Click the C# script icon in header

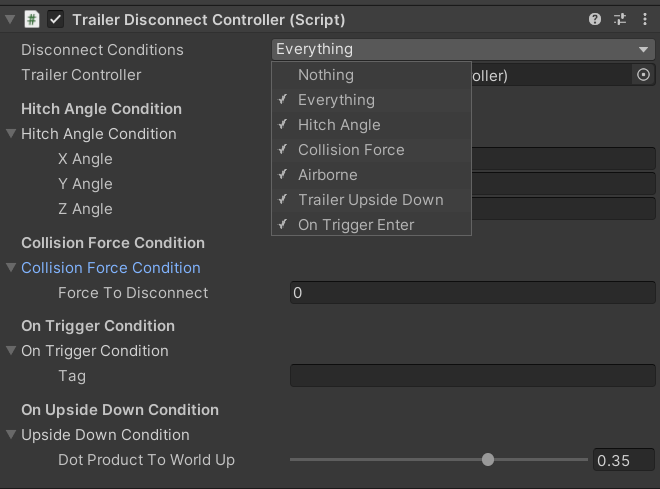coord(31,19)
